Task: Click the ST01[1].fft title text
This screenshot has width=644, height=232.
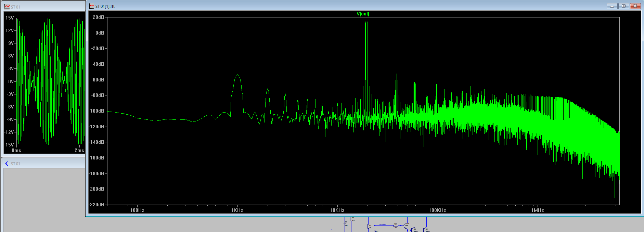Action: 105,7
